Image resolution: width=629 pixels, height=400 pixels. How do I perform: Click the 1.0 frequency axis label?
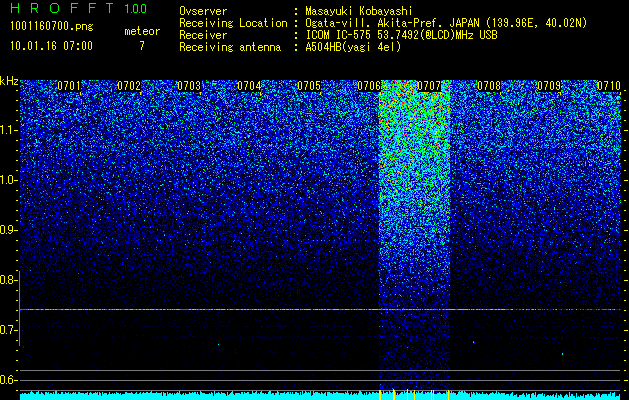coord(8,181)
